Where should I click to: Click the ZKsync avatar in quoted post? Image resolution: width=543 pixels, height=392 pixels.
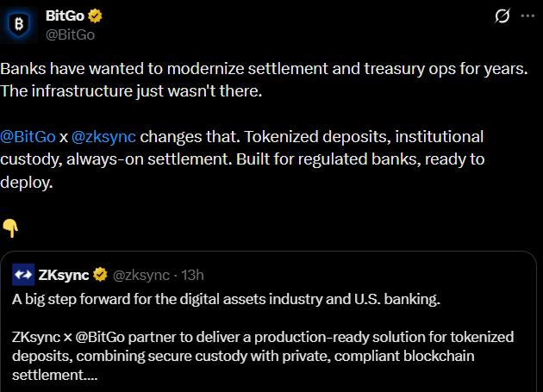point(24,275)
